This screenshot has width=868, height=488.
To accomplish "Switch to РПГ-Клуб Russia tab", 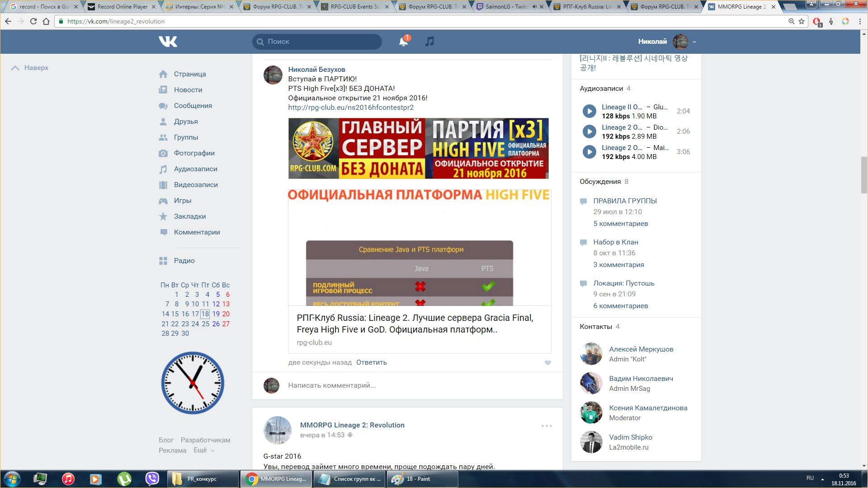I will 588,7.
